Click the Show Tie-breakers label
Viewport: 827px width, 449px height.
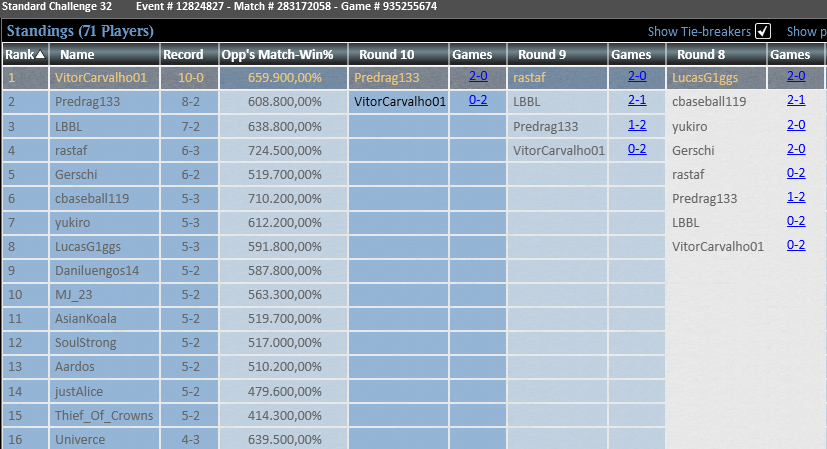point(699,32)
